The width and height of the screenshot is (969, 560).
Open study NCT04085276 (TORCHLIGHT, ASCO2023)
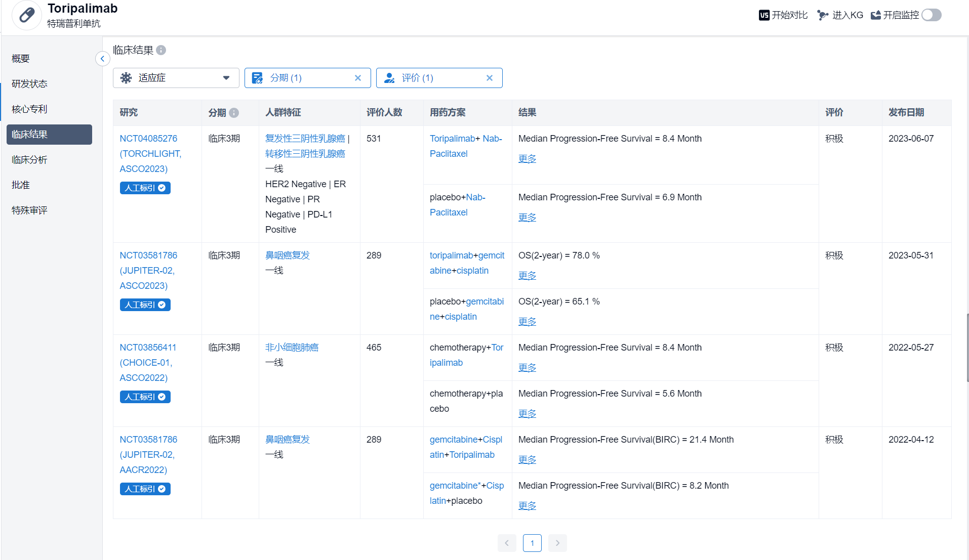coord(150,154)
